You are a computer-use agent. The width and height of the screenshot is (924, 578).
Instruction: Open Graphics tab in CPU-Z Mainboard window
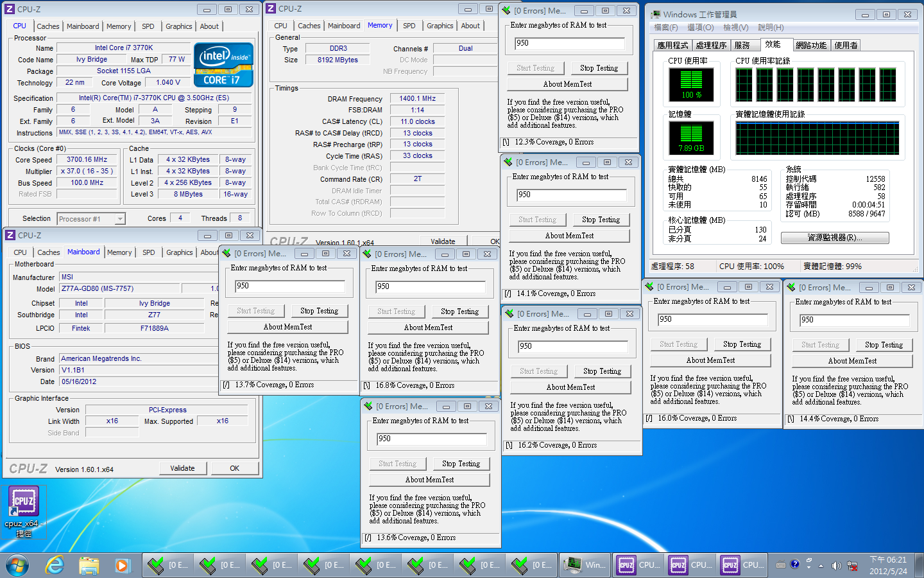click(x=180, y=252)
